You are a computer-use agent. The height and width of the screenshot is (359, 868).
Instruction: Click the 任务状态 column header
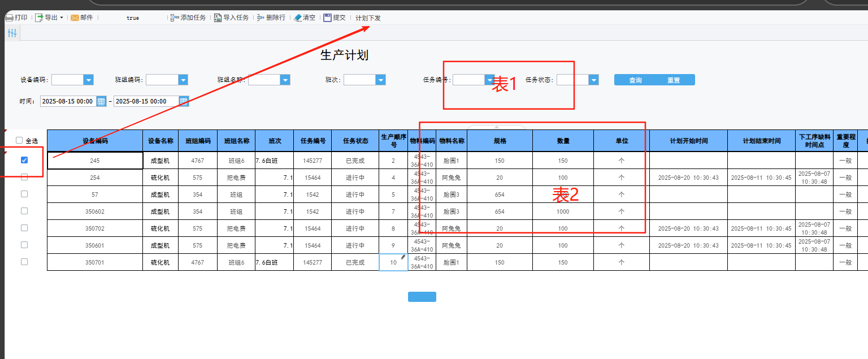click(x=355, y=141)
